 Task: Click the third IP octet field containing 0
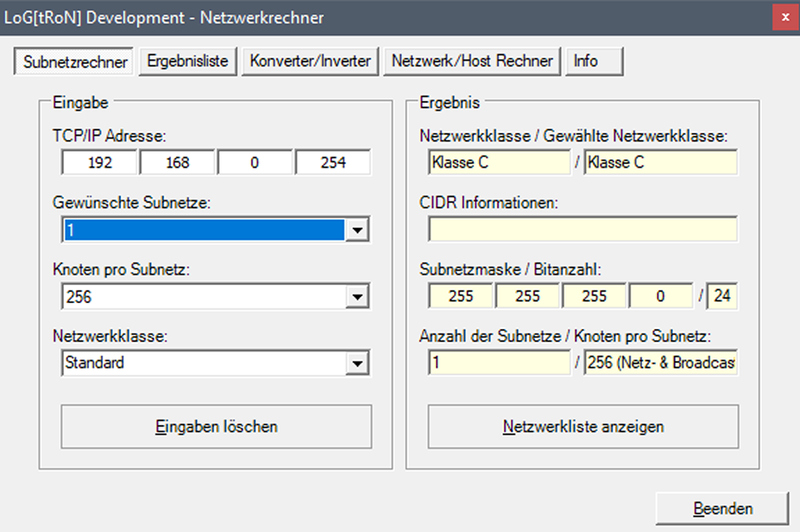255,163
